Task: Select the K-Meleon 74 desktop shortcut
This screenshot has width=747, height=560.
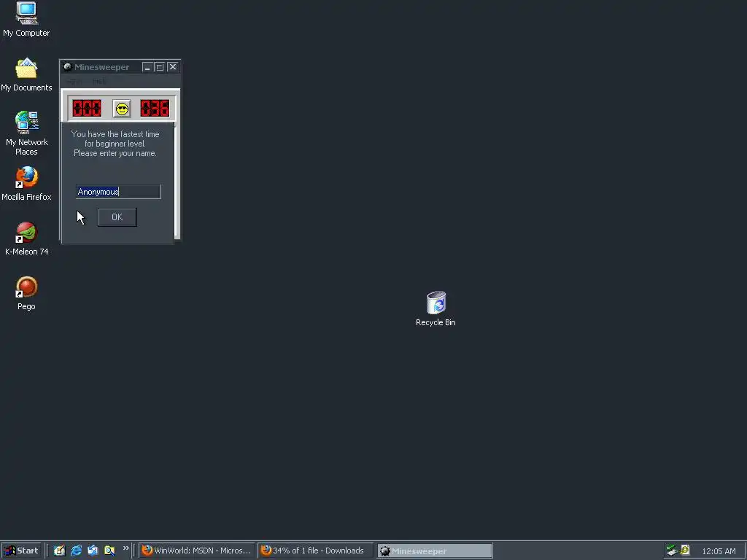Action: tap(27, 238)
